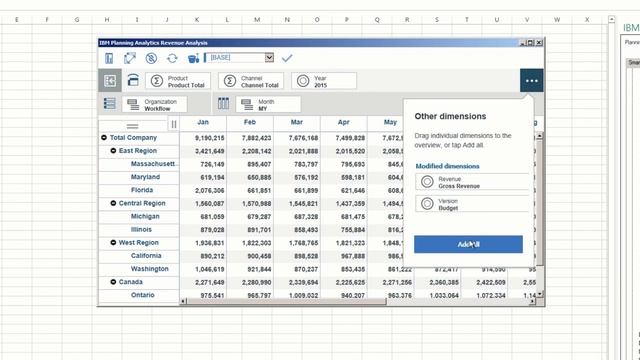Select the Maryland row header

click(145, 177)
